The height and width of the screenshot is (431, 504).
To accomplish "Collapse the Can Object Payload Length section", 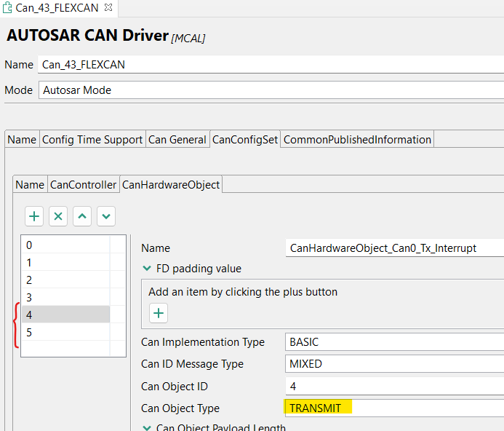I will [147, 428].
